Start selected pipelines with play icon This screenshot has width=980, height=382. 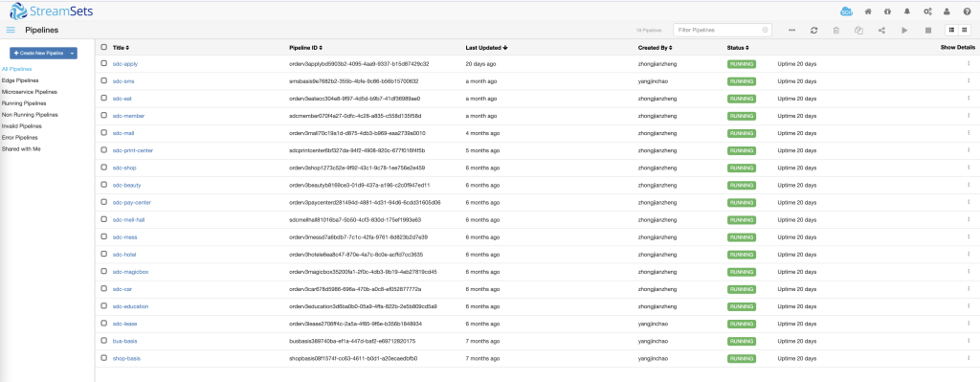tap(904, 30)
